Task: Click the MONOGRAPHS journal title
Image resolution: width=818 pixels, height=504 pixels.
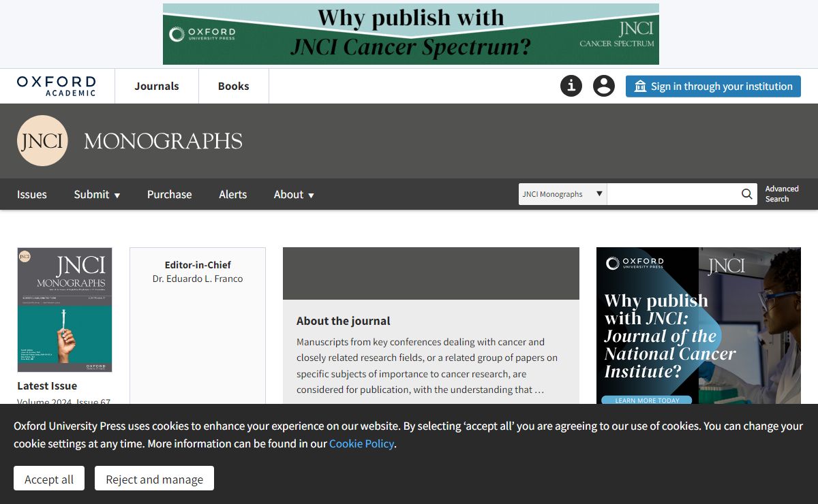Action: click(x=163, y=141)
